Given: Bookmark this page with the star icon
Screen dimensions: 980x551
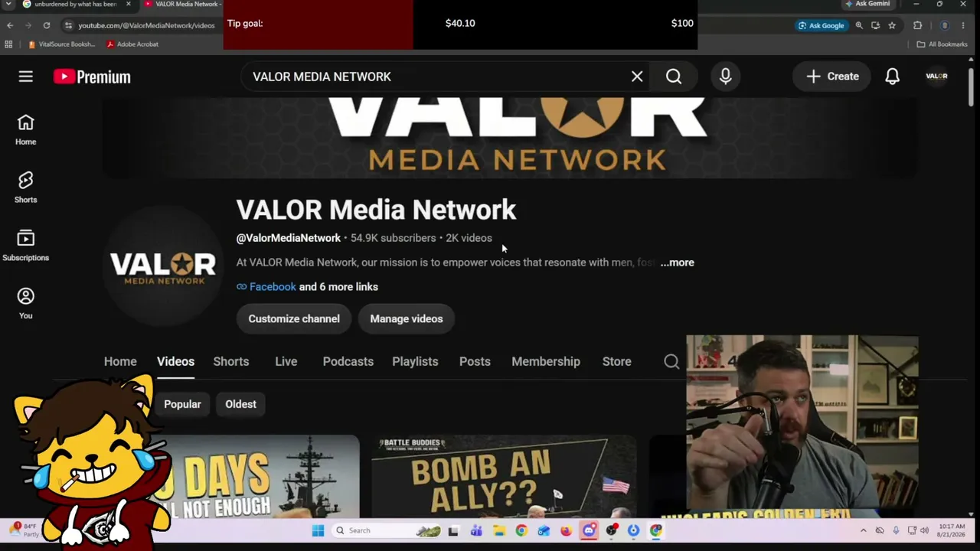Looking at the screenshot, I should (892, 25).
